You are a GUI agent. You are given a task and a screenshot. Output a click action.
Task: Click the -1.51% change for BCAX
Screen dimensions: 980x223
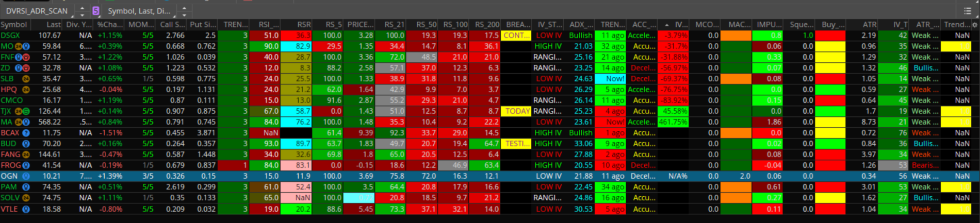tap(110, 133)
